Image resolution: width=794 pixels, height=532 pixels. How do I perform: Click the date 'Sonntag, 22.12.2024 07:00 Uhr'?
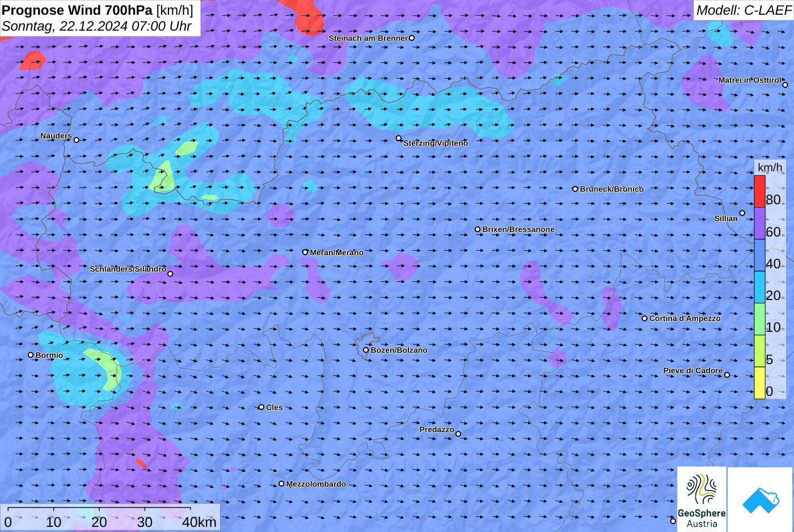click(x=96, y=26)
